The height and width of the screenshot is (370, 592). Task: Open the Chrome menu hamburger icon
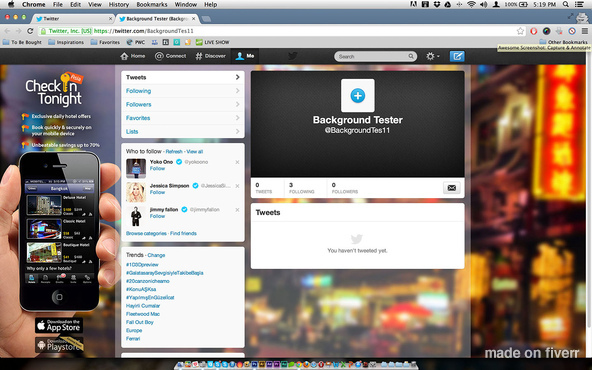[x=584, y=31]
